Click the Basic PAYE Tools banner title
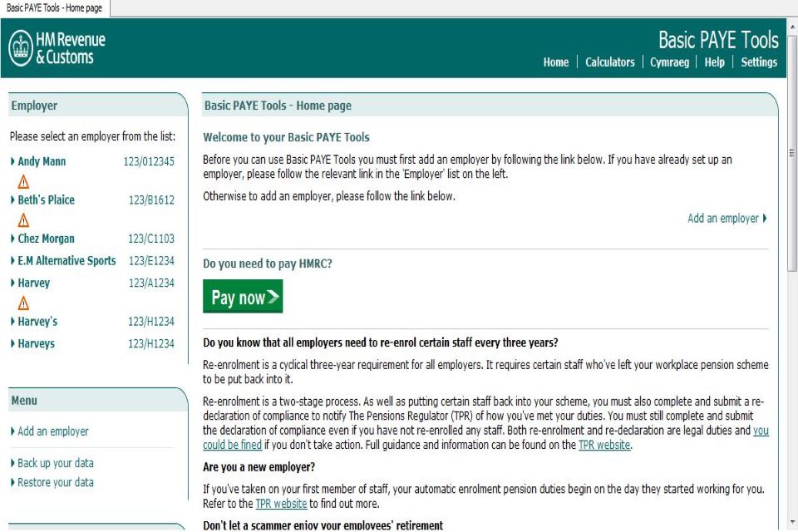 click(718, 40)
